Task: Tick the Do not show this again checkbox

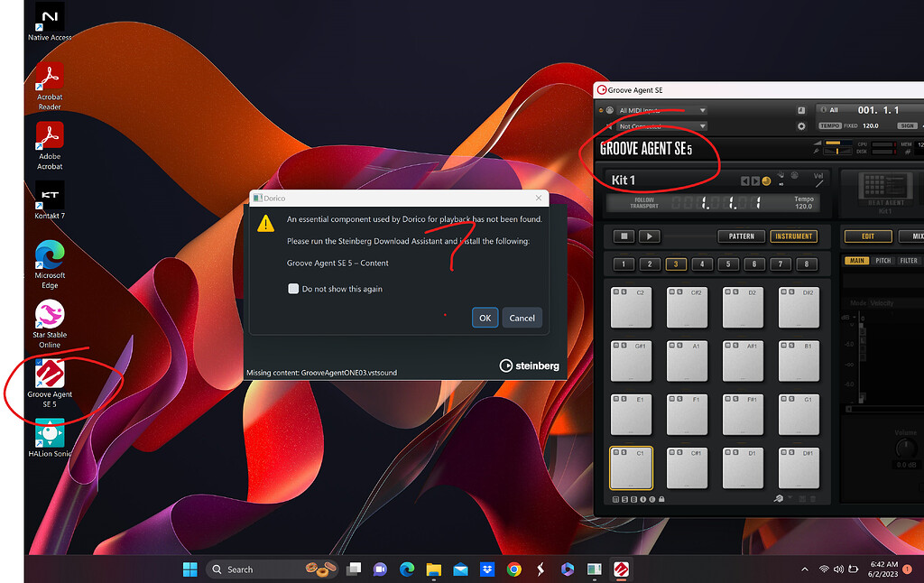Action: coord(293,288)
